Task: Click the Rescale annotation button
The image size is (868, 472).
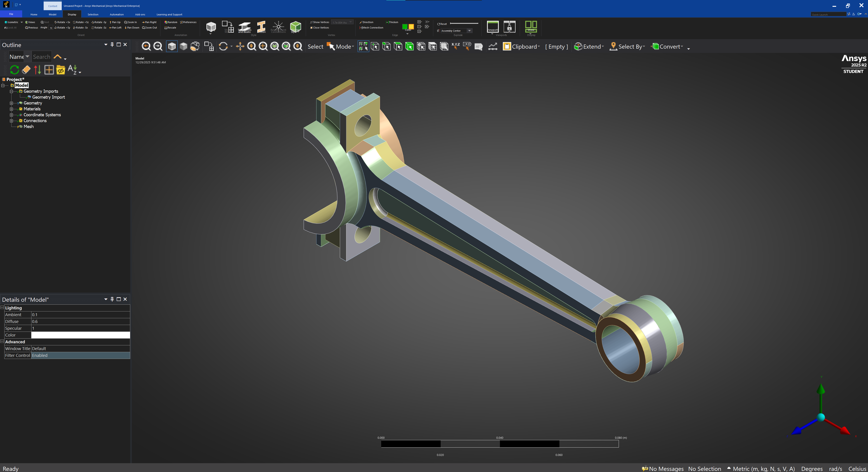Action: (x=170, y=28)
